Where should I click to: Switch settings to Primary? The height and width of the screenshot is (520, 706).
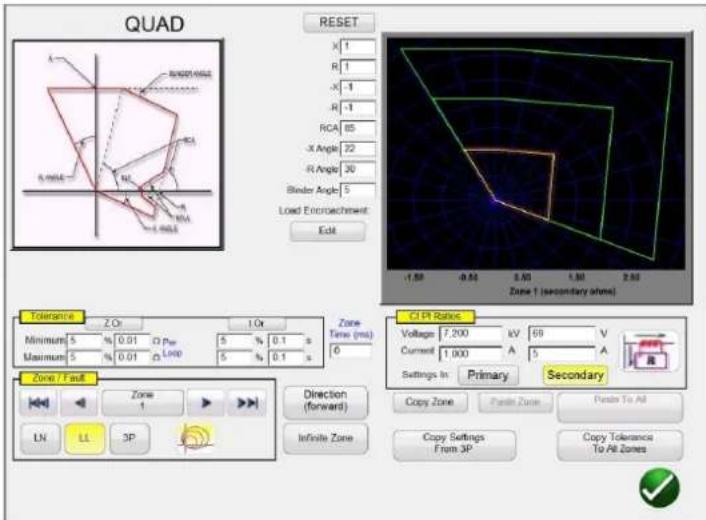tap(488, 375)
